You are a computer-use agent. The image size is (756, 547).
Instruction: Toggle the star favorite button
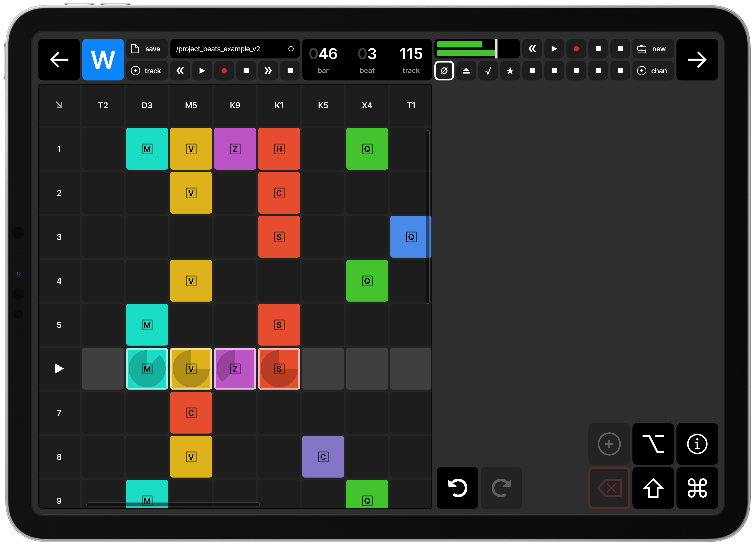tap(510, 71)
